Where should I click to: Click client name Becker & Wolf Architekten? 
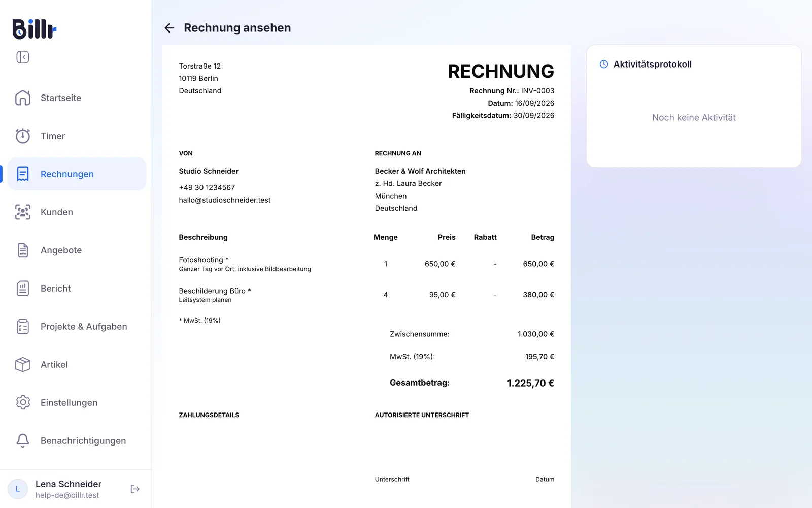coord(420,171)
